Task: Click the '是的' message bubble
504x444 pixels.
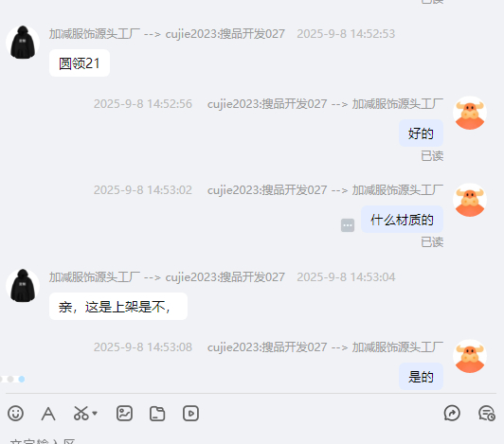Action: [x=421, y=376]
